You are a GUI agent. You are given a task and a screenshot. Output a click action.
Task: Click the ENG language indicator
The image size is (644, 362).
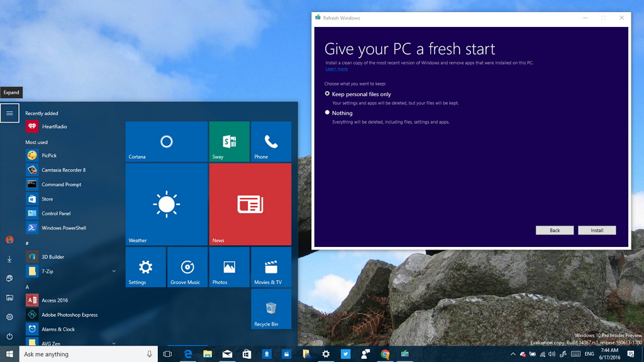pos(589,354)
